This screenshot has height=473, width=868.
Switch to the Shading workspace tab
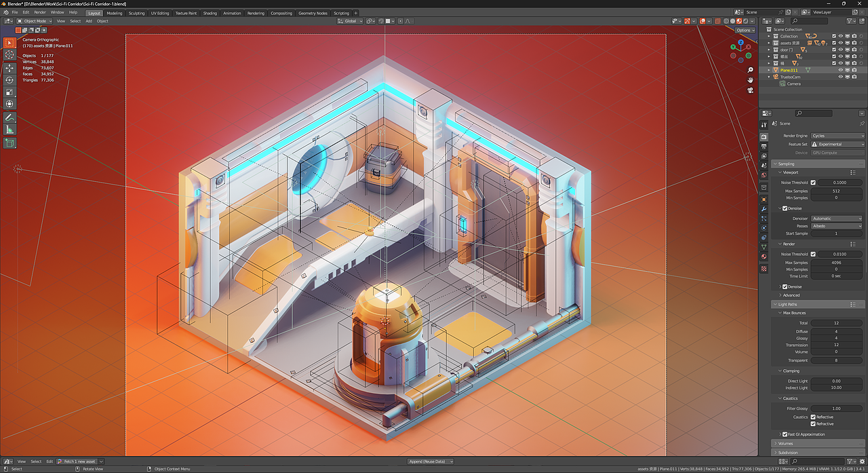point(210,12)
